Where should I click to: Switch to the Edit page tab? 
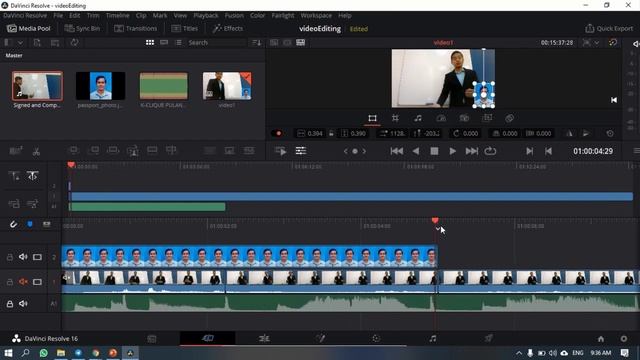[x=264, y=338]
